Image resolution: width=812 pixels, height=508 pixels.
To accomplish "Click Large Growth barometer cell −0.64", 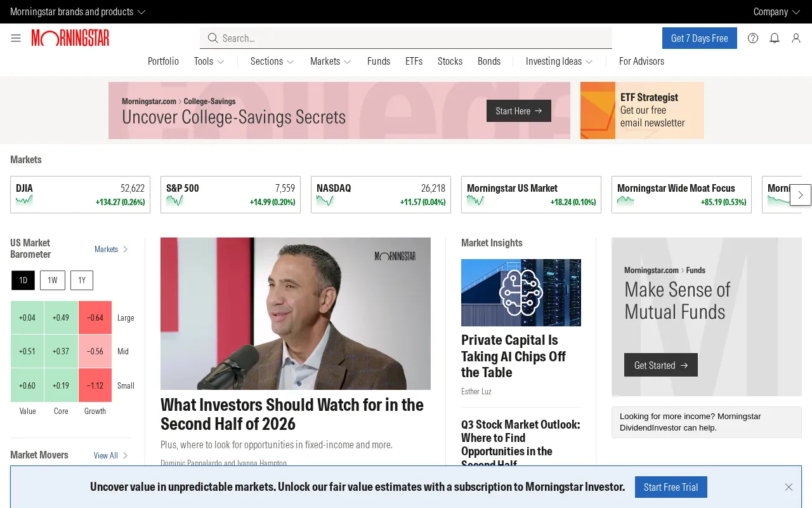I will (x=95, y=317).
